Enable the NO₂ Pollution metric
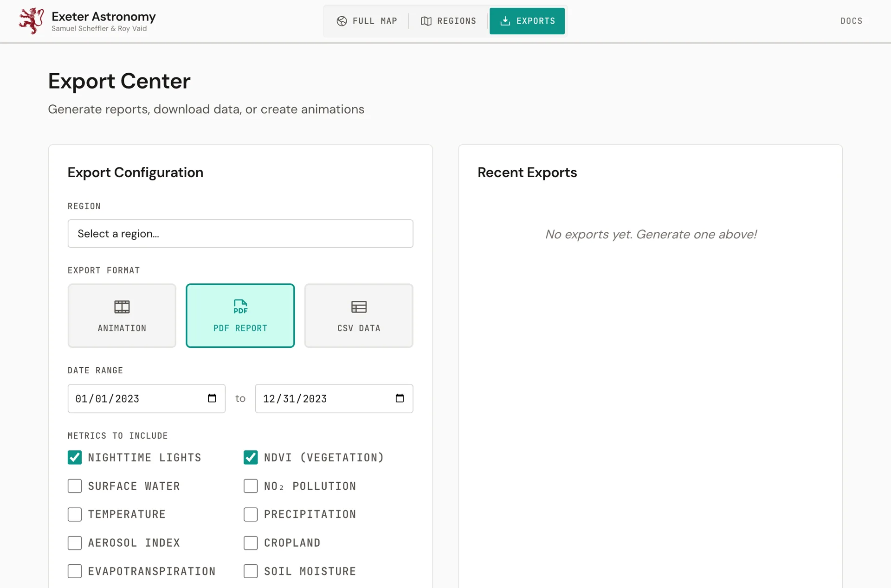This screenshot has height=588, width=891. (251, 486)
